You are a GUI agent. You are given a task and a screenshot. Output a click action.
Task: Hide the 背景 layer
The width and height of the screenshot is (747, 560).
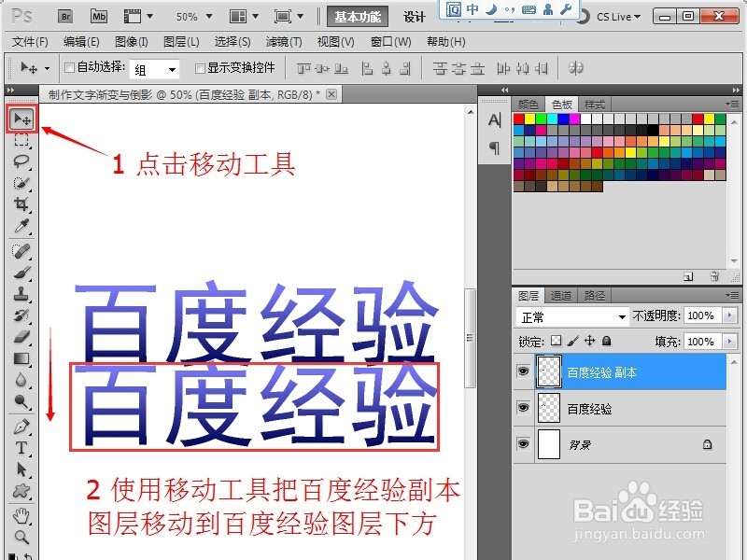click(x=524, y=444)
